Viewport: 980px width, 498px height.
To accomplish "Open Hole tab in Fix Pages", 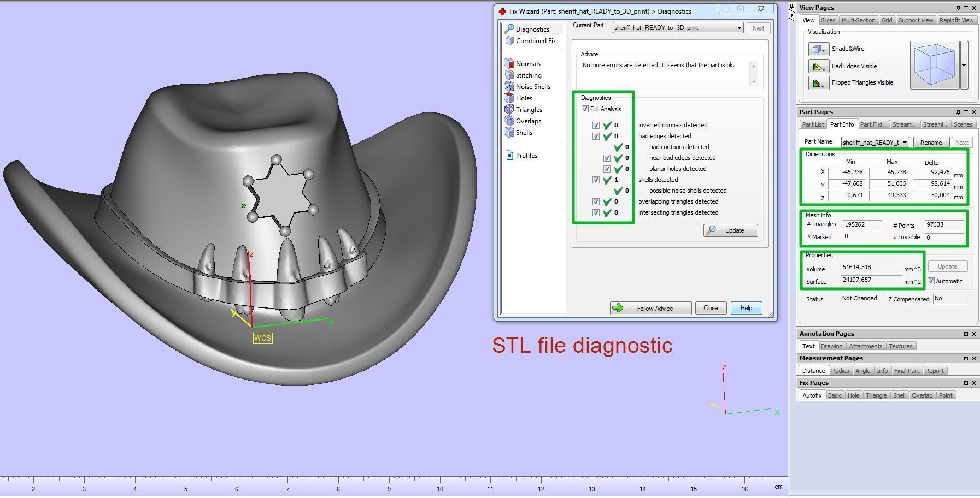I will click(853, 395).
